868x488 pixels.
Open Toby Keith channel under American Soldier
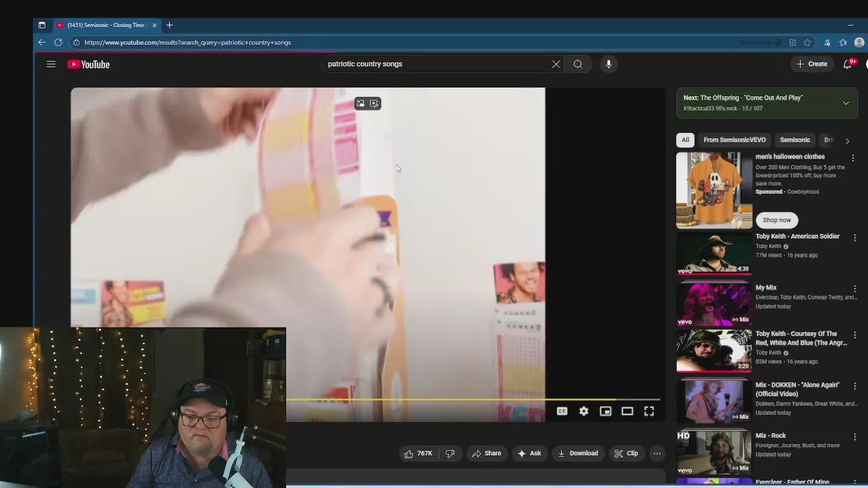769,247
